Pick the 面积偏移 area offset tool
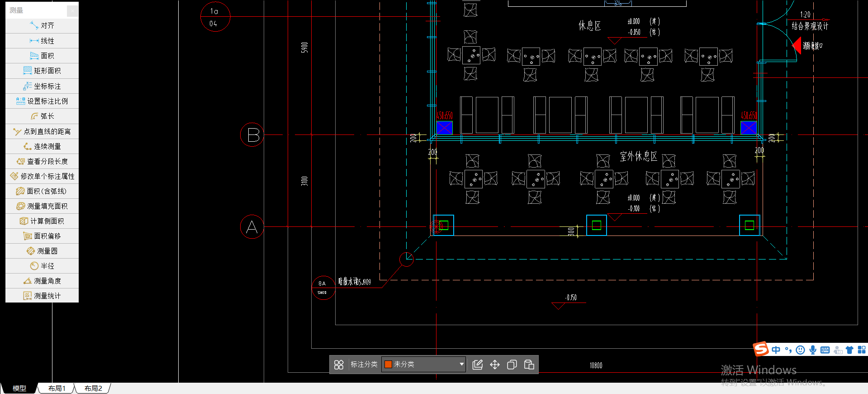This screenshot has height=394, width=868. point(42,236)
